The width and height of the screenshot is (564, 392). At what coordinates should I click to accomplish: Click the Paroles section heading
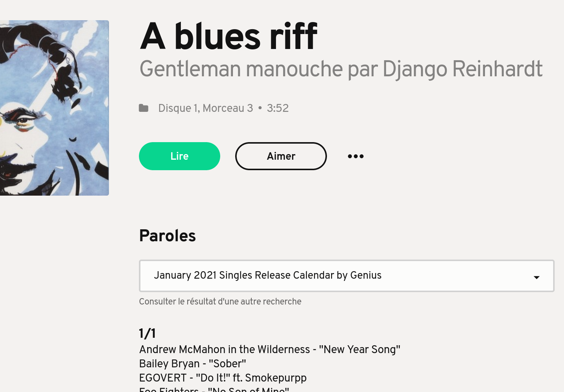coord(167,236)
